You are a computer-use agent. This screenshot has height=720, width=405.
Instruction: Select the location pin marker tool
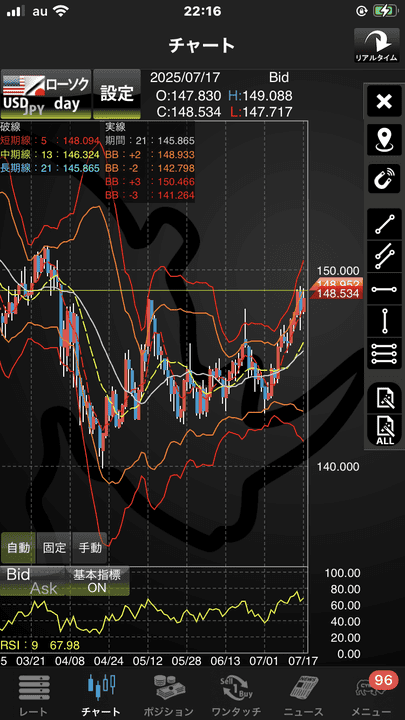point(384,140)
